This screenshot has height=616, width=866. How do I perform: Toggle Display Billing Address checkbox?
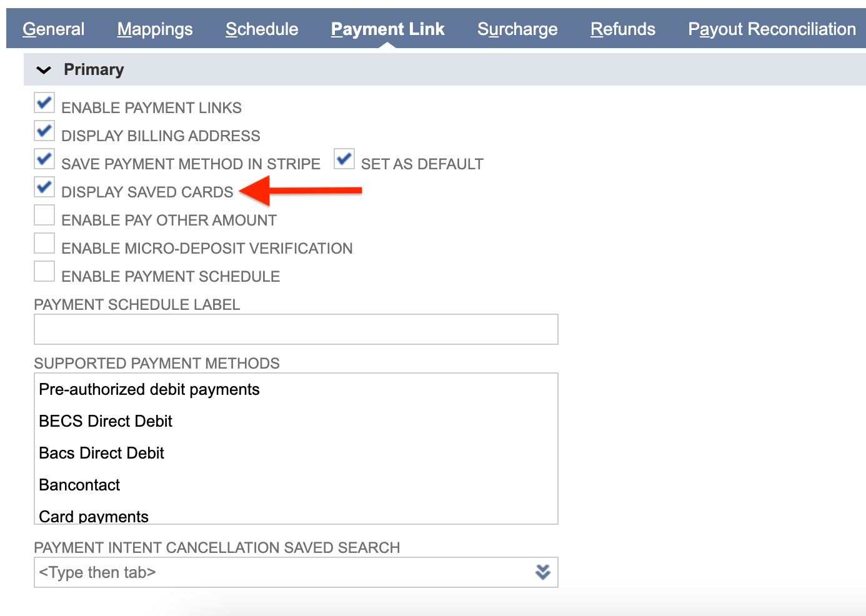(x=44, y=131)
